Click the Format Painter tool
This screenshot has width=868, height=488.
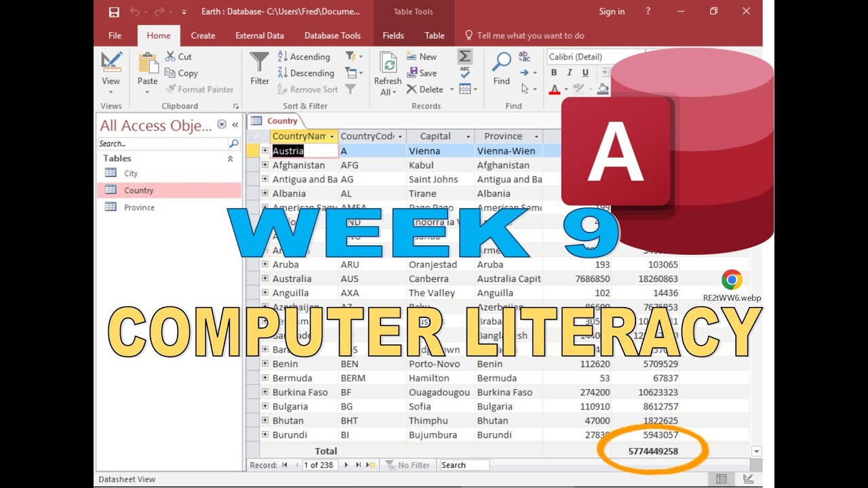tap(199, 89)
